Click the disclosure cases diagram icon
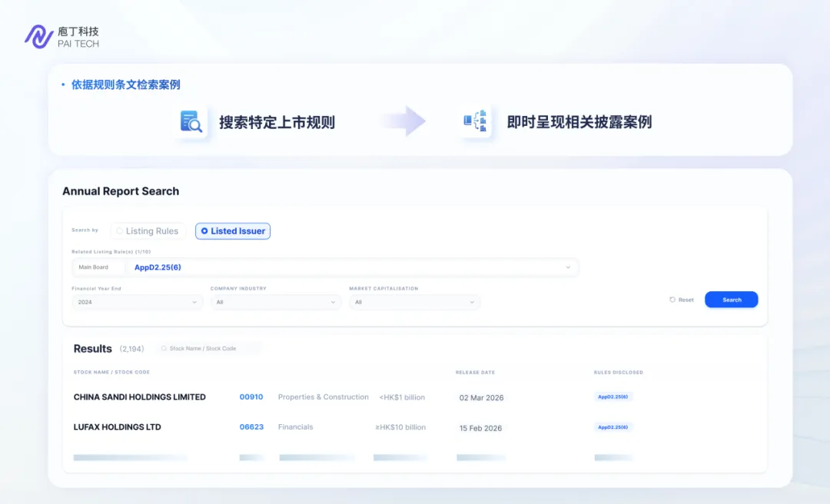The image size is (830, 504). tap(476, 121)
